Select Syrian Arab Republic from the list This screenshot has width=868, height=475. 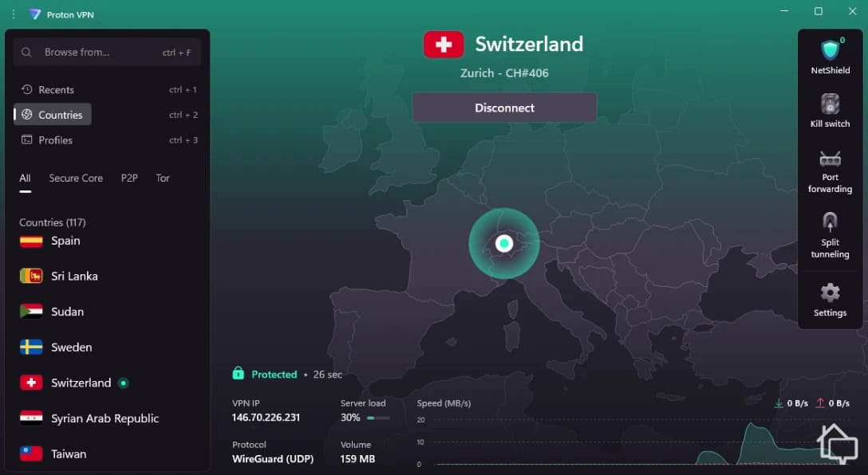click(107, 418)
